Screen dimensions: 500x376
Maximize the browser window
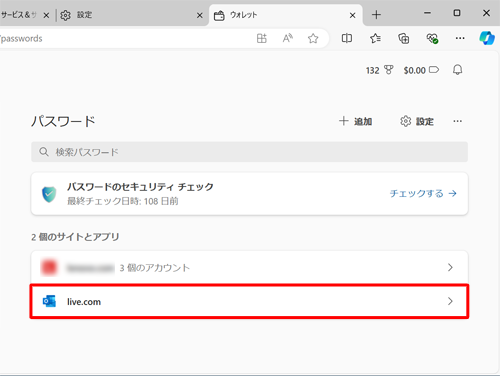[x=457, y=13]
